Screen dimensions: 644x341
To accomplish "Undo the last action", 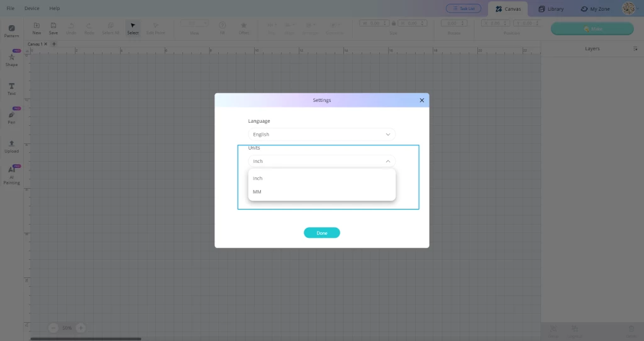I will pos(71,28).
